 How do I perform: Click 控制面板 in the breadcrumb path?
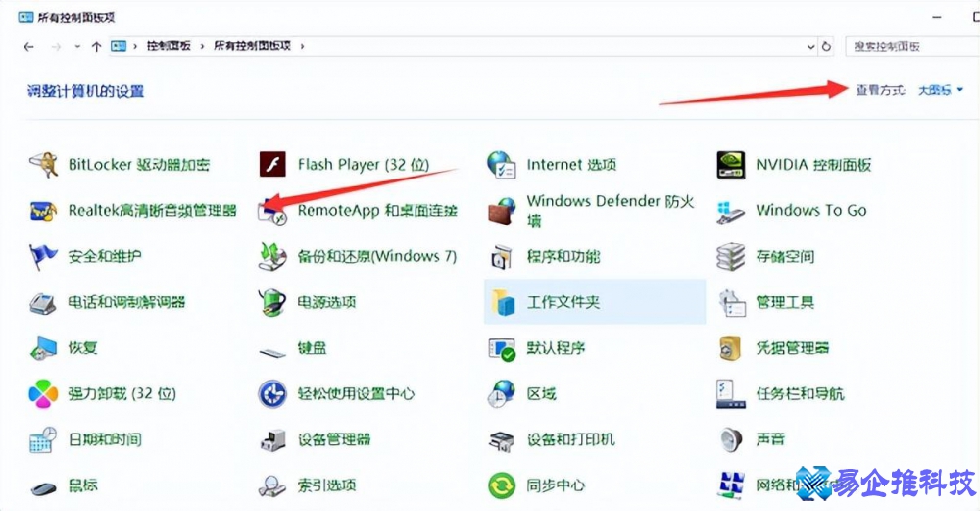coord(169,46)
